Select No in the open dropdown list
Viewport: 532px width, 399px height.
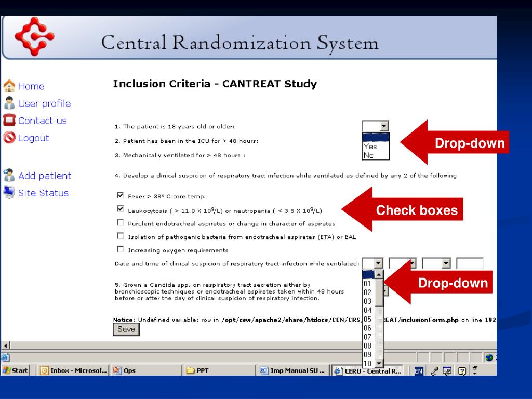376,155
